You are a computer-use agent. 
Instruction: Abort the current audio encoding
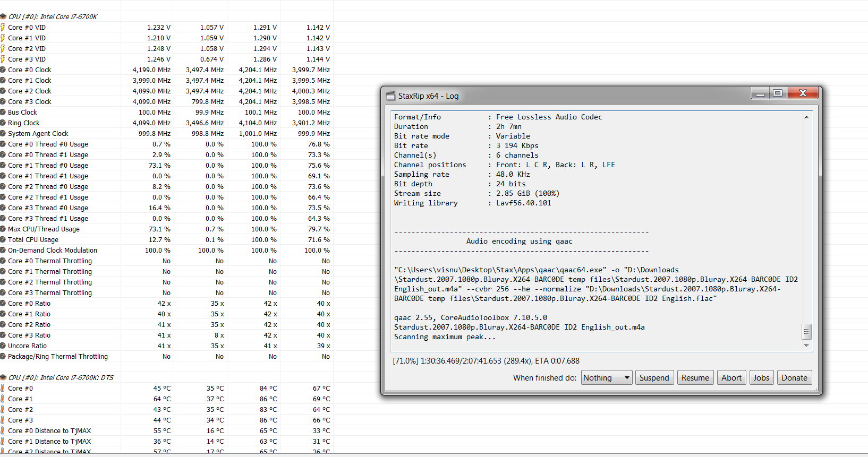[x=731, y=377]
